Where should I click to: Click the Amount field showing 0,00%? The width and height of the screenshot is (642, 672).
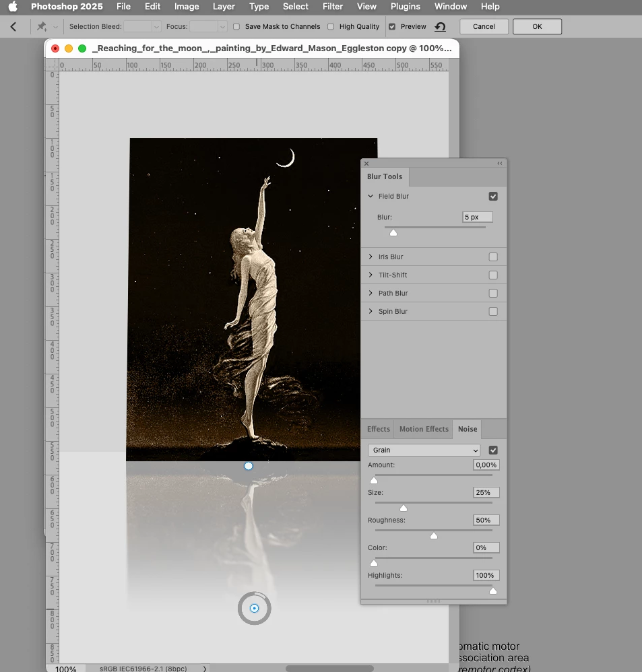486,465
